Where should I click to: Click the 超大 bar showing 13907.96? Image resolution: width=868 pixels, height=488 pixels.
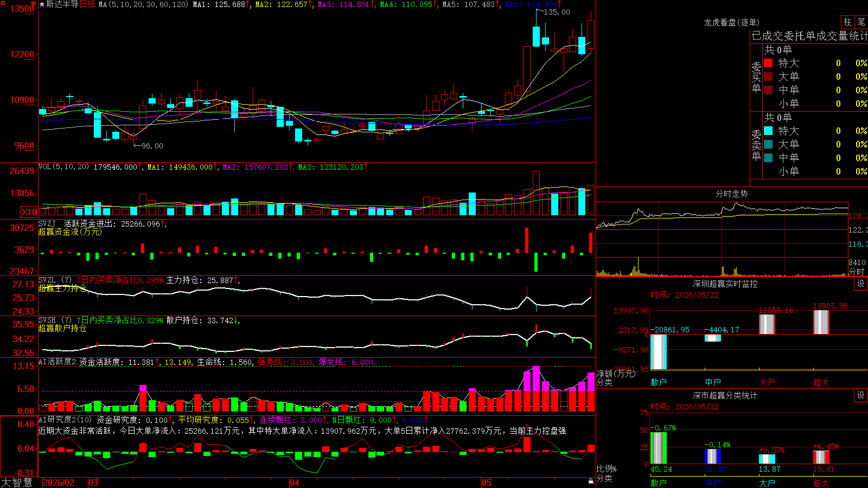click(821, 322)
